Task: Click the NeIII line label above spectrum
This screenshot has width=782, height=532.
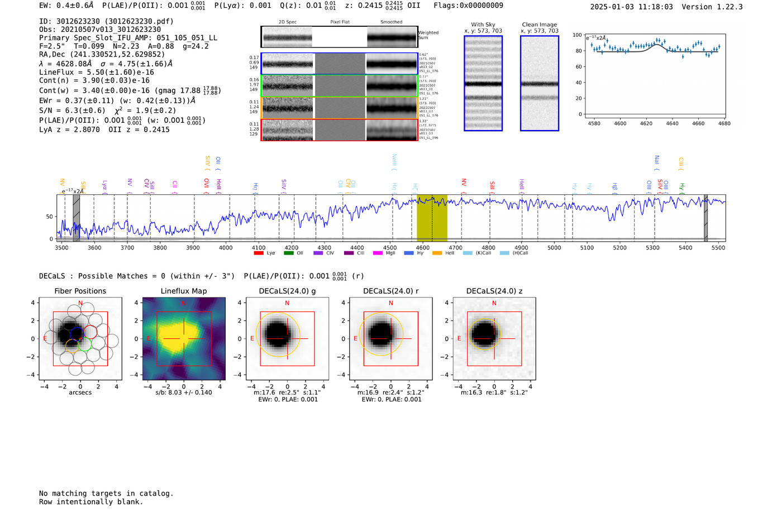Action: coord(394,163)
